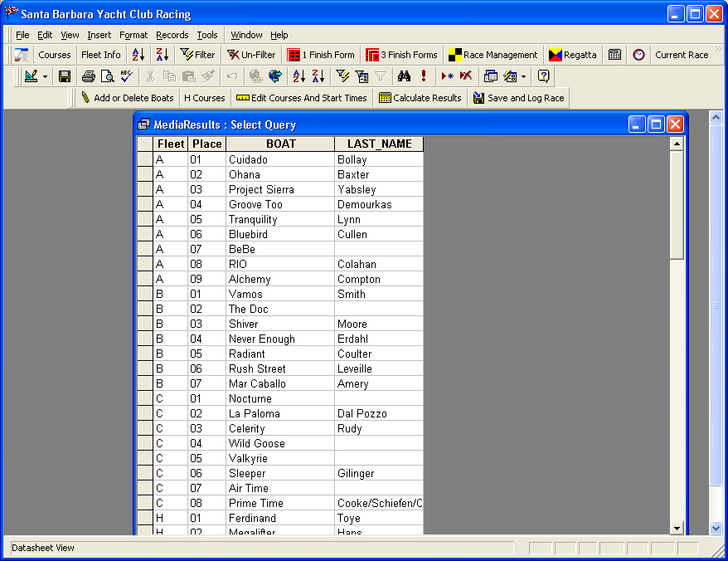Click the New Record icon

coord(447,76)
